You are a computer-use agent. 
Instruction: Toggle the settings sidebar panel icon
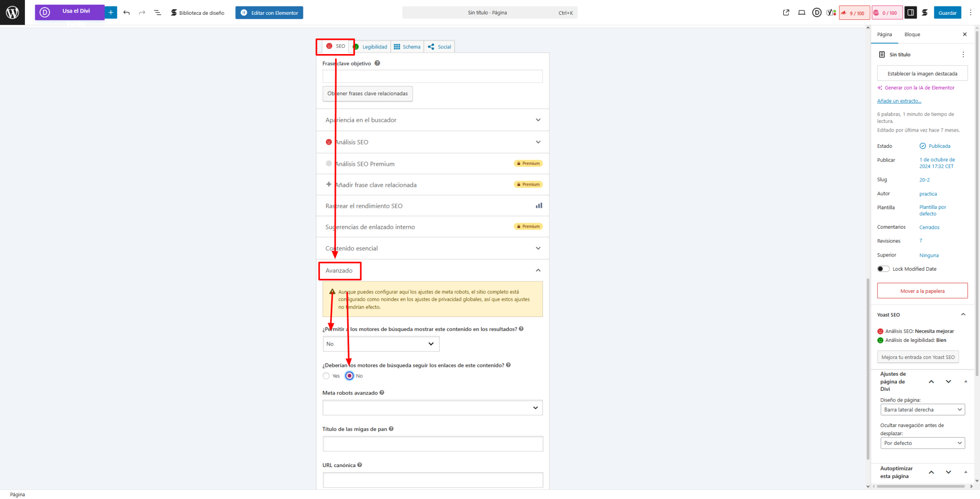(x=910, y=12)
